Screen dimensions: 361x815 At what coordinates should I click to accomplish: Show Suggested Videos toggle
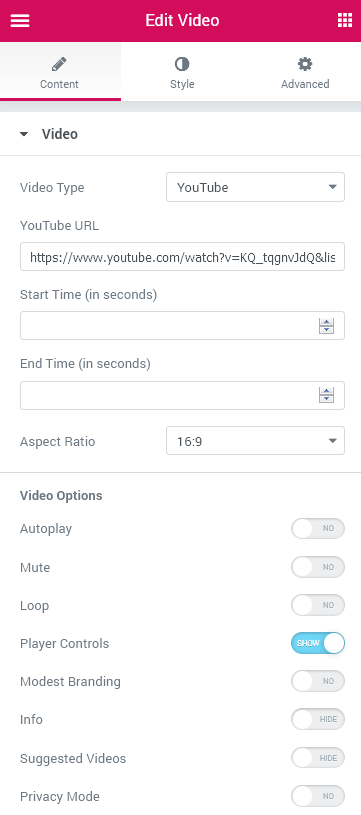click(x=318, y=758)
